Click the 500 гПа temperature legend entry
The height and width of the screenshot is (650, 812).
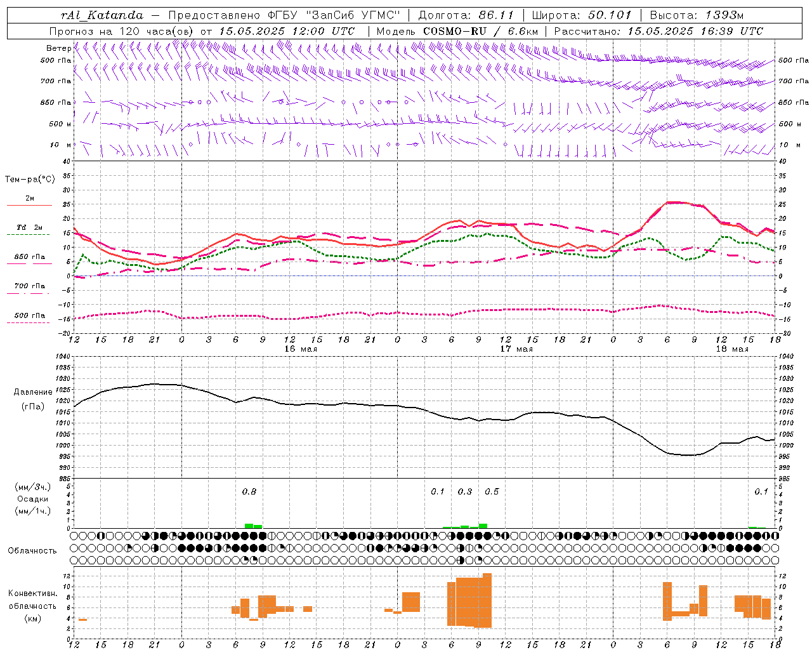point(30,315)
